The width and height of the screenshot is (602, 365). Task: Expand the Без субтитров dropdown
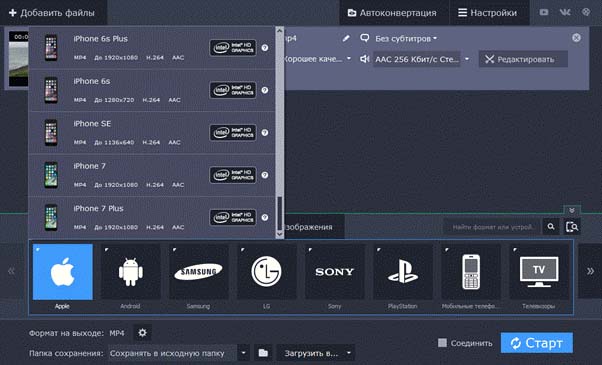pos(406,38)
